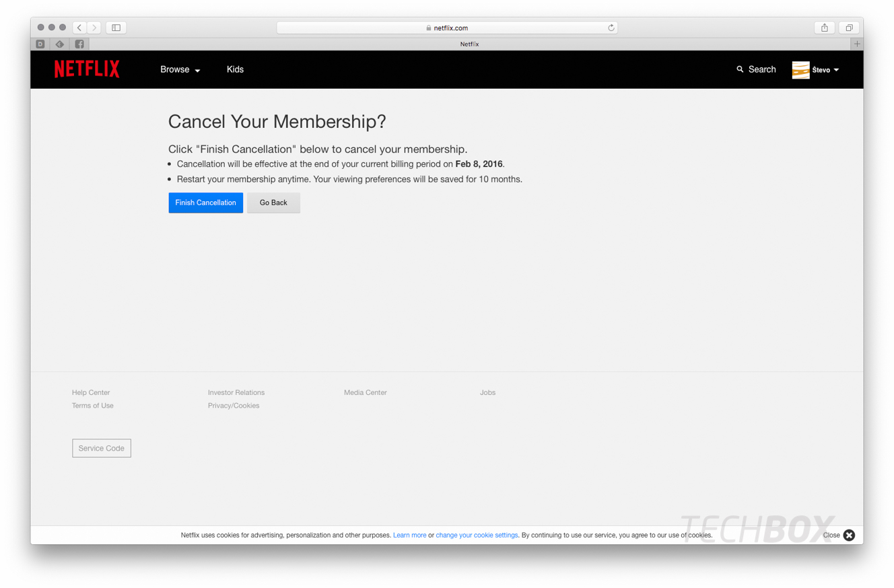This screenshot has width=894, height=588.
Task: Click the Service Code button
Action: click(102, 448)
